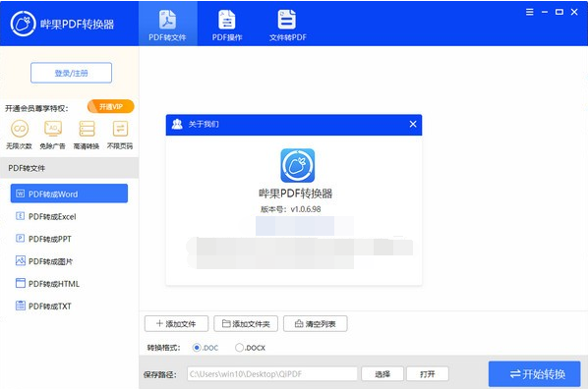Click the 登录/注册 login button
Screen dimensions: 588x389
coord(71,73)
